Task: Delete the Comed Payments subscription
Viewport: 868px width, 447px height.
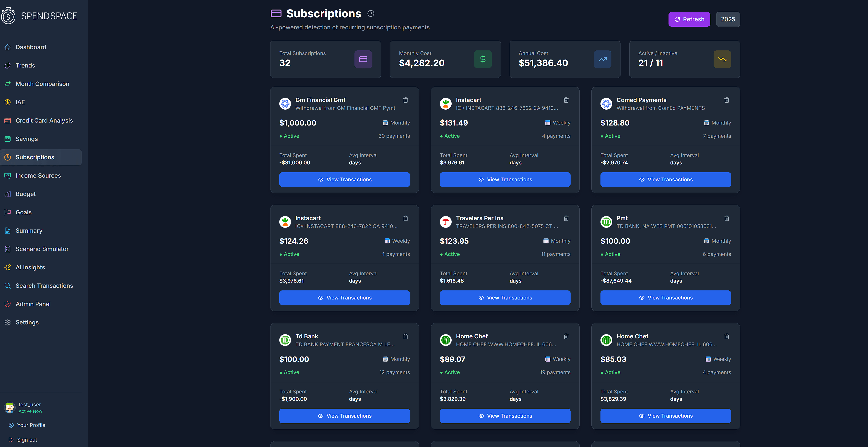Action: pyautogui.click(x=727, y=100)
